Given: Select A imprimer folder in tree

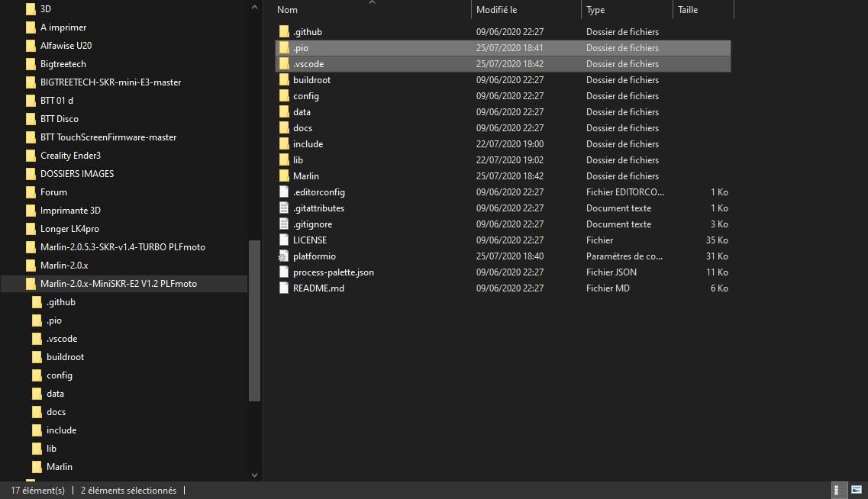Looking at the screenshot, I should click(x=63, y=27).
